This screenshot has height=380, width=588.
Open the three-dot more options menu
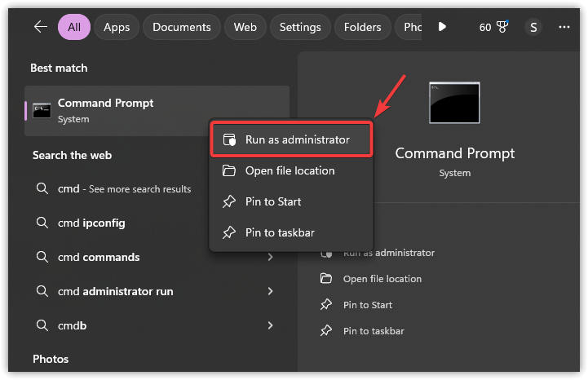(x=564, y=27)
